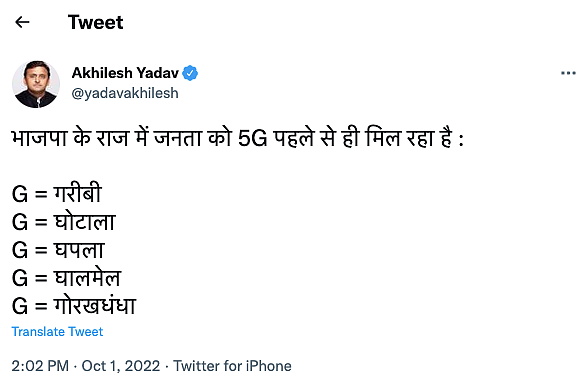Click the word iPhone in the footer
This screenshot has width=588, height=383.
click(268, 366)
